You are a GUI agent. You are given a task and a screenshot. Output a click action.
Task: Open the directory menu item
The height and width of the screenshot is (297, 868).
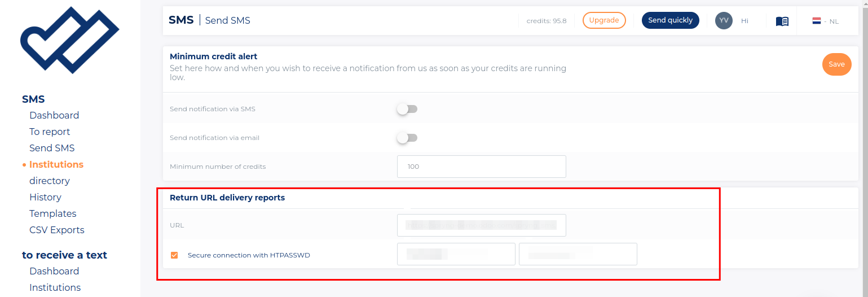pos(50,181)
